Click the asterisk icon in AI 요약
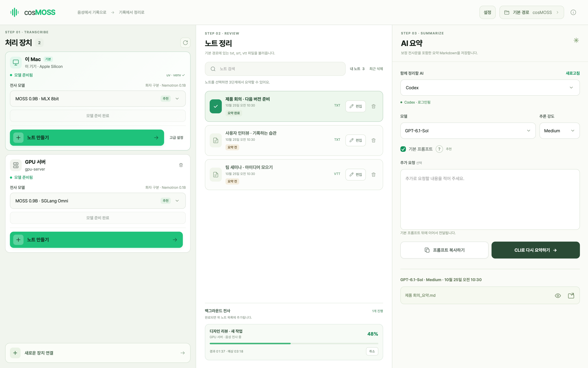588x368 pixels. 576,40
